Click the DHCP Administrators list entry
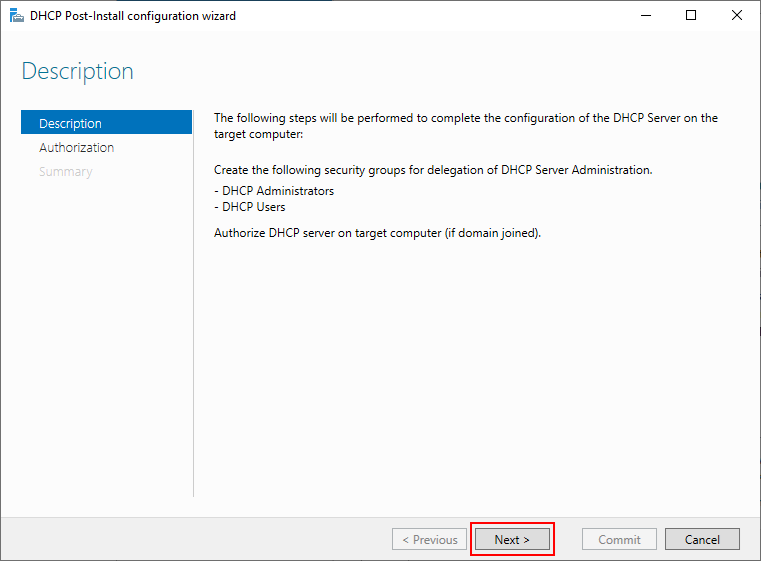Viewport: 761px width, 561px height. (x=274, y=190)
